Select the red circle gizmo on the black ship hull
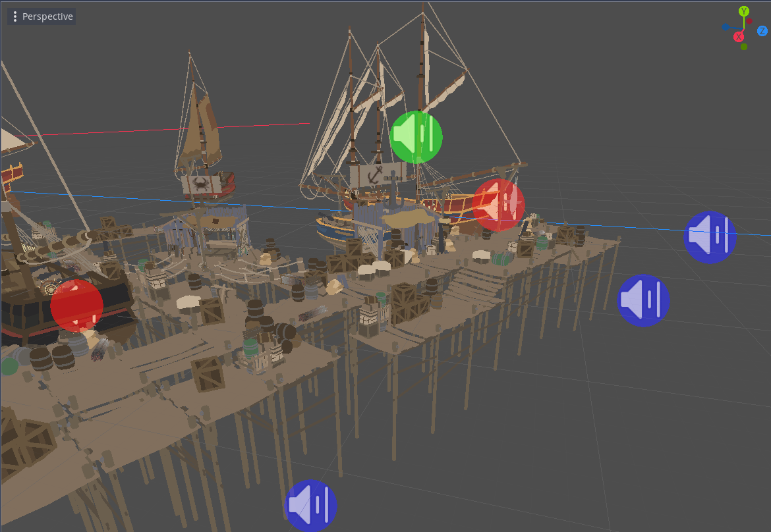This screenshot has height=532, width=771. click(x=76, y=306)
